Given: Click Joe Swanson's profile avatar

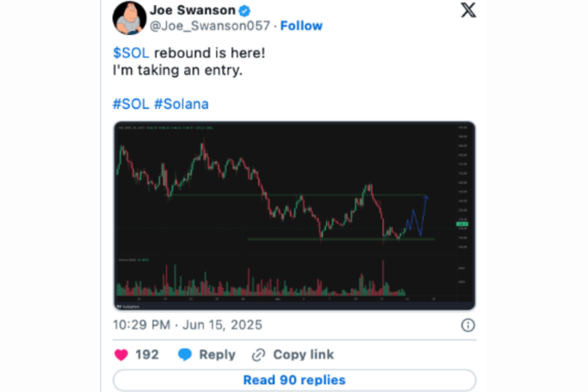Looking at the screenshot, I should pos(130,17).
